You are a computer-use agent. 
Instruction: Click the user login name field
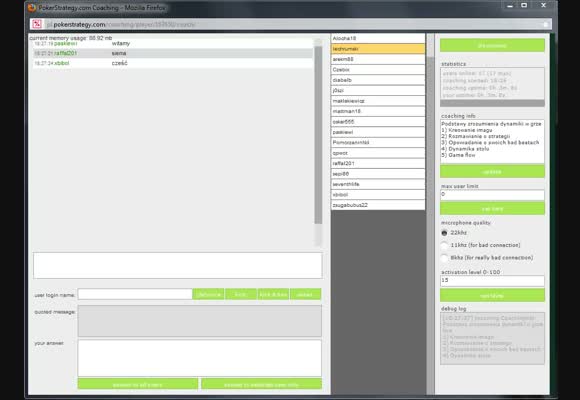pos(135,294)
